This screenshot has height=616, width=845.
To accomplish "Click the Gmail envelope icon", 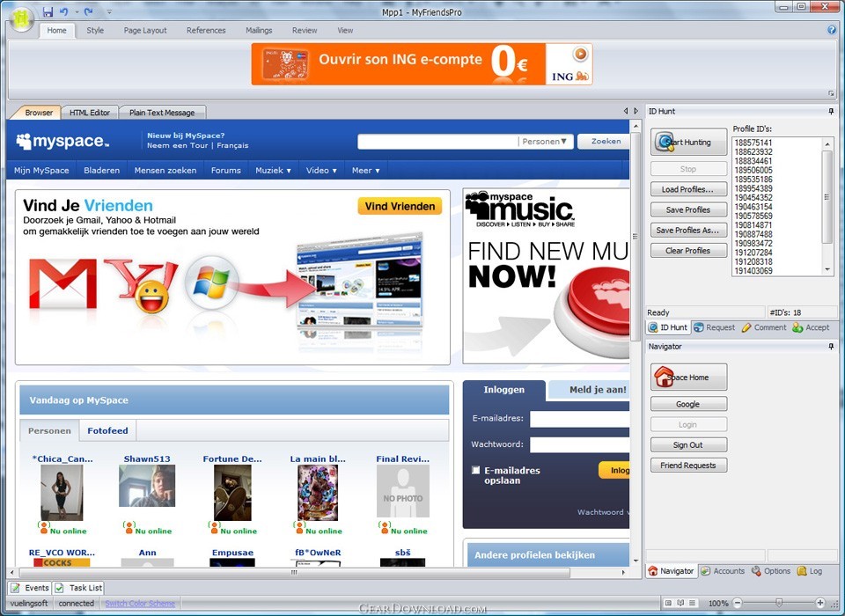I will [62, 283].
